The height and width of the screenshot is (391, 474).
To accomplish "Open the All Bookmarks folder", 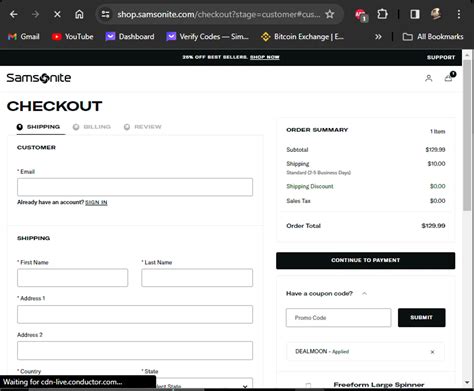I will coord(433,37).
